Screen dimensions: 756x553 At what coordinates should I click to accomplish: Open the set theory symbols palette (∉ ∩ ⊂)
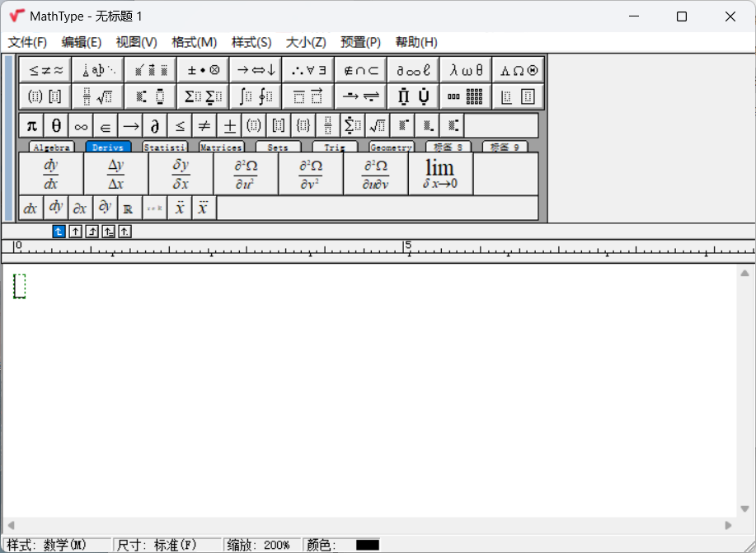pyautogui.click(x=361, y=70)
